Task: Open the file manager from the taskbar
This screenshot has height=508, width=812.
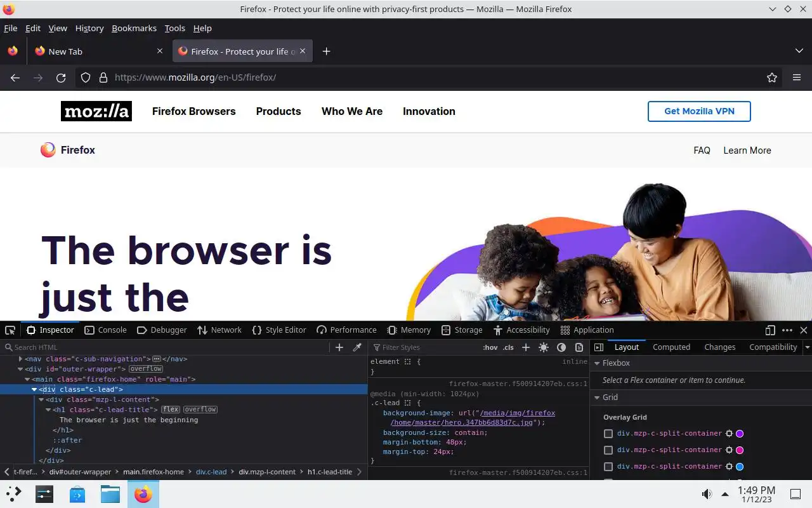Action: click(110, 494)
